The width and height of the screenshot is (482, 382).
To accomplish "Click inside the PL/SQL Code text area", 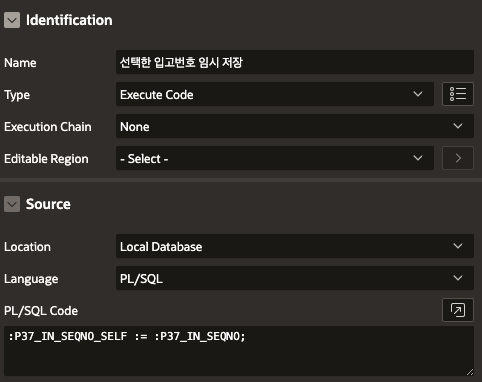I will pyautogui.click(x=239, y=351).
